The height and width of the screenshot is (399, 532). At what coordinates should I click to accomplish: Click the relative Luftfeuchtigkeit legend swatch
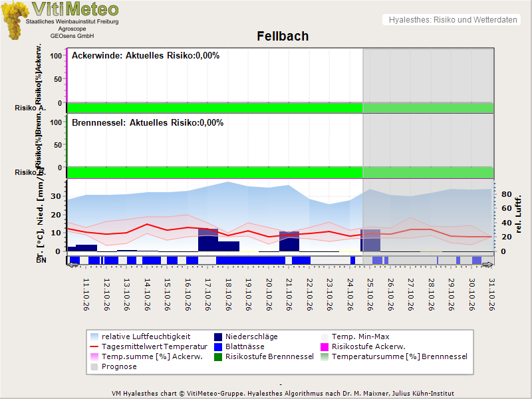(x=94, y=337)
